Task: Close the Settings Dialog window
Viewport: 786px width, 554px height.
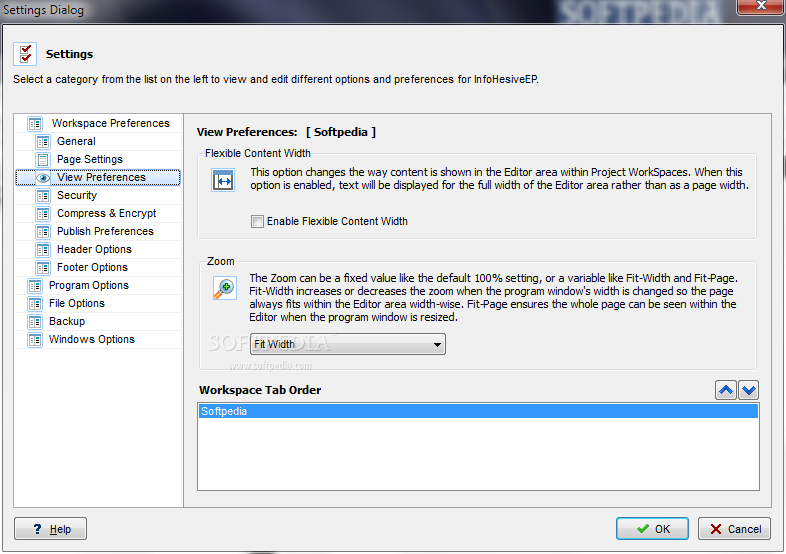Action: point(760,6)
